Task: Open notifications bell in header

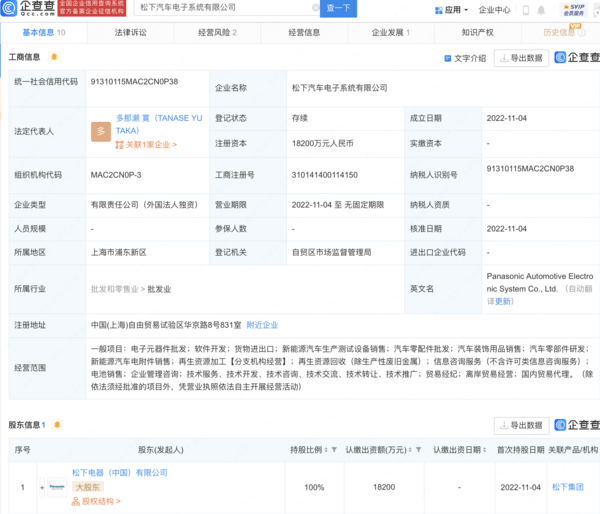Action: coord(541,10)
